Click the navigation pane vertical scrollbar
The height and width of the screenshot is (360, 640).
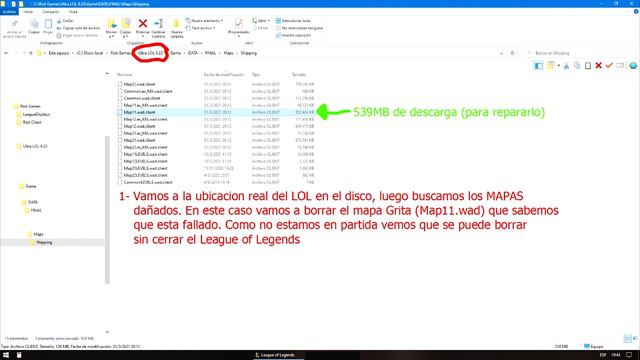pyautogui.click(x=107, y=210)
